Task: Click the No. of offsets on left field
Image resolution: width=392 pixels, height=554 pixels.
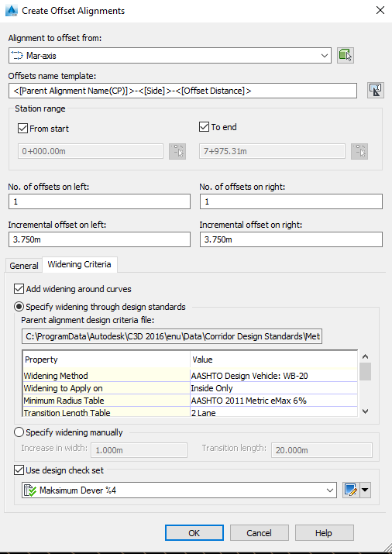Action: tap(99, 201)
